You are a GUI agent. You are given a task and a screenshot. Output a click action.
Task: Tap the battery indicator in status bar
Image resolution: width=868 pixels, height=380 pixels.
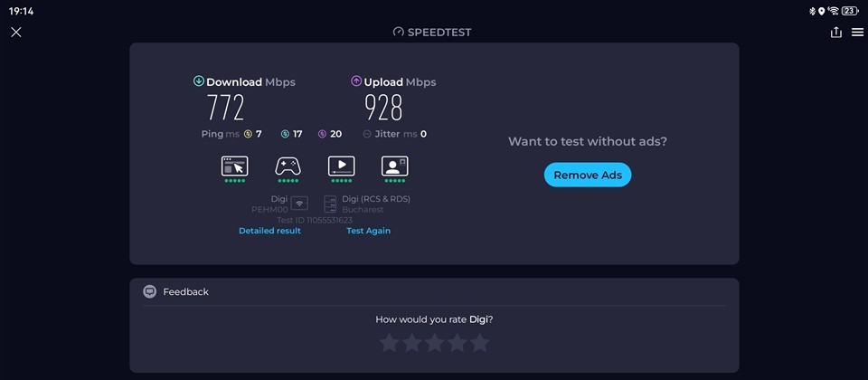[849, 11]
